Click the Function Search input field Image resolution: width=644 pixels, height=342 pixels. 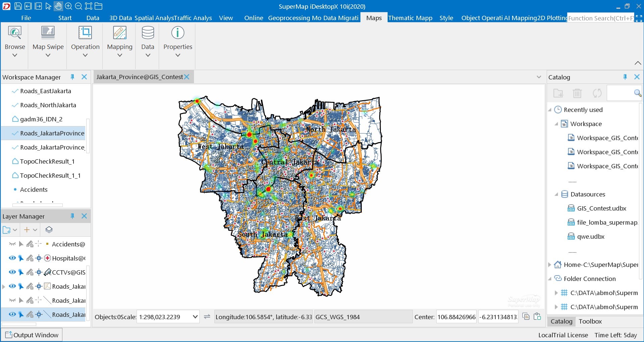(601, 18)
